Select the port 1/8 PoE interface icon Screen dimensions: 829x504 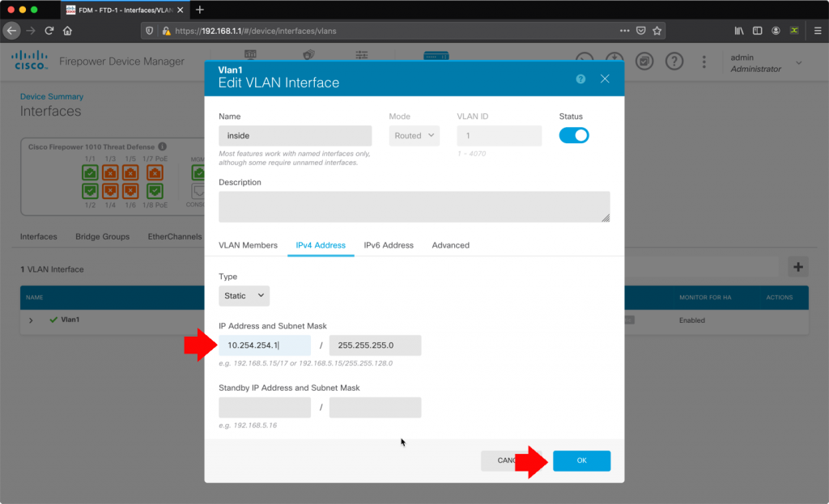155,192
